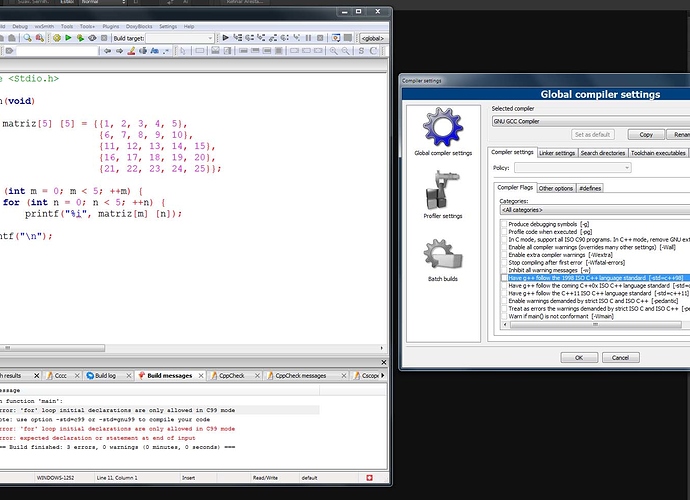
Task: Enable extra compiler warnings [-Wextra]
Action: coord(504,255)
